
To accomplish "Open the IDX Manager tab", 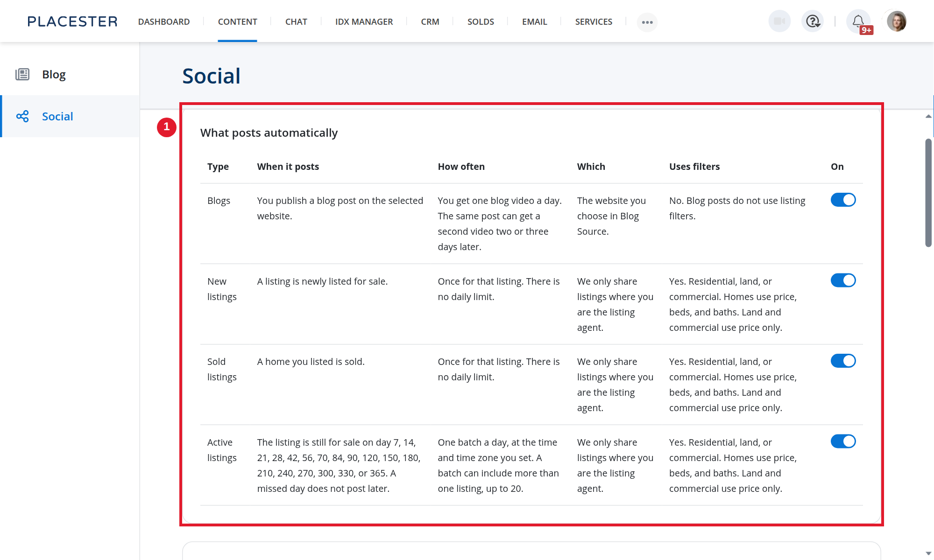I will pos(364,21).
